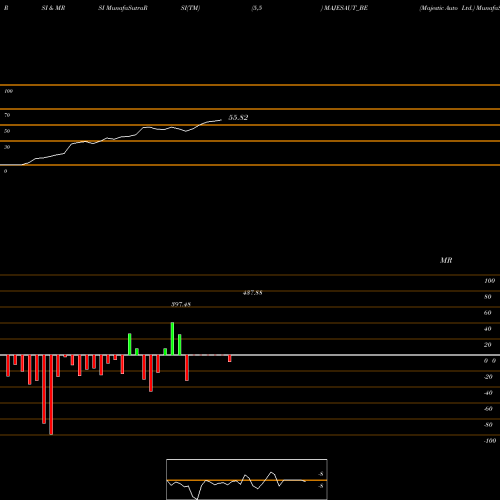The image size is (500, 500).
Task: Click the end of the white RSI line
Action: pos(221,120)
